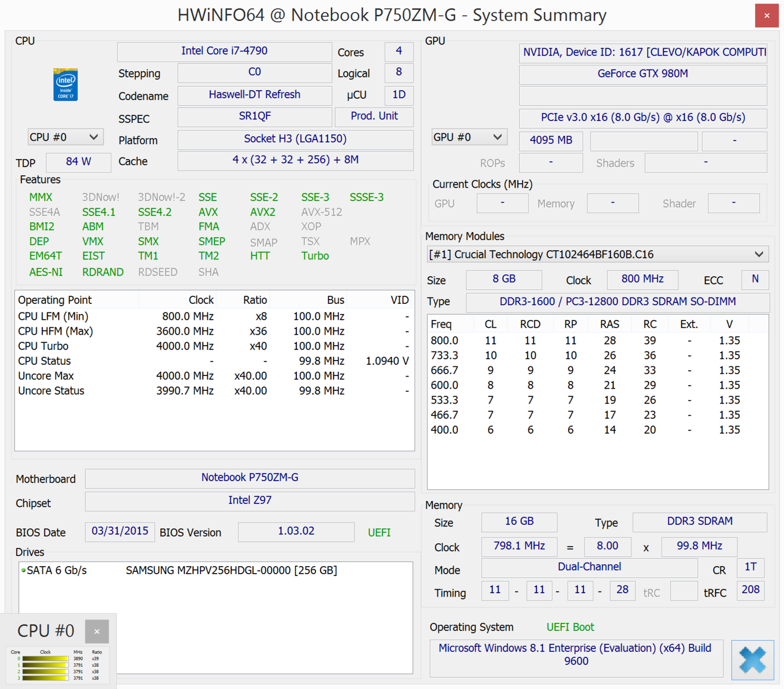Select the CPU HFM (Max) row
Image resolution: width=784 pixels, height=689 pixels.
[x=214, y=331]
